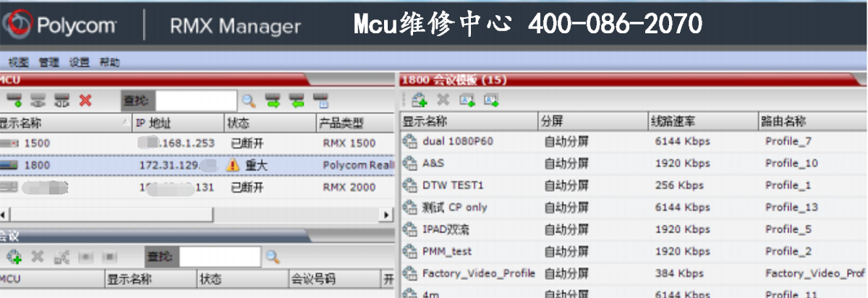The image size is (868, 298).
Task: Click the third greyed icon in 会议 toolbar
Action: [x=61, y=257]
